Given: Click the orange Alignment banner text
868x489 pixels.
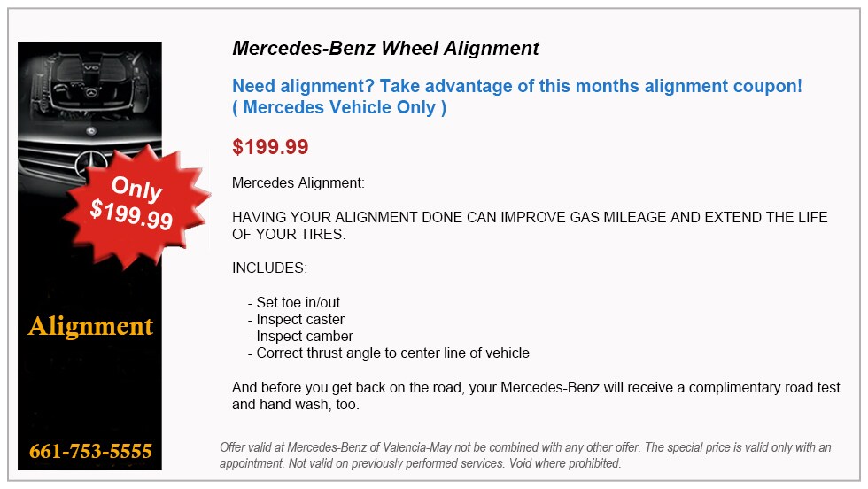Looking at the screenshot, I should click(90, 326).
